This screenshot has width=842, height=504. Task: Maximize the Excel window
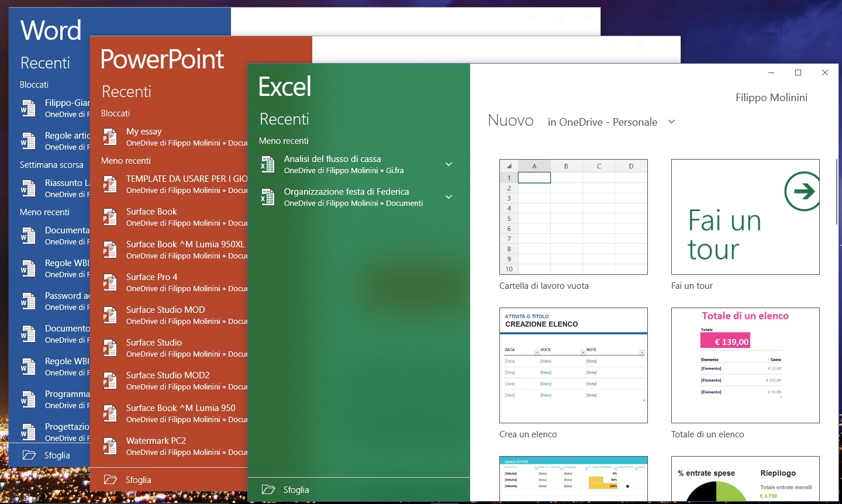tap(798, 73)
